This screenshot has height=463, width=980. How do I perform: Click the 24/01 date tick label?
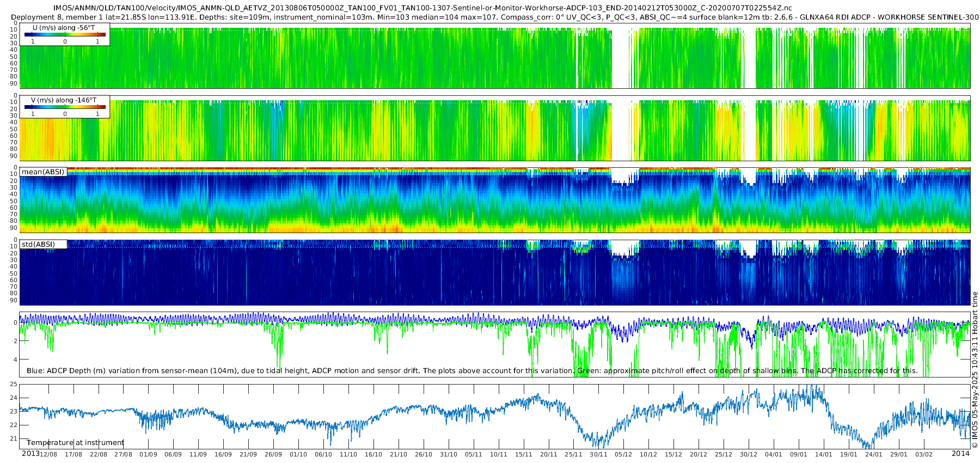click(873, 455)
